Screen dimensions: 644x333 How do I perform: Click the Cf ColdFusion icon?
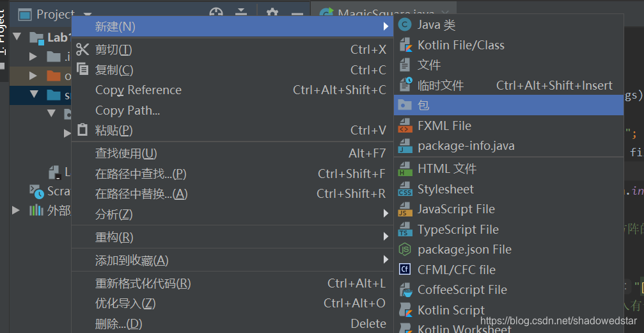pos(405,269)
